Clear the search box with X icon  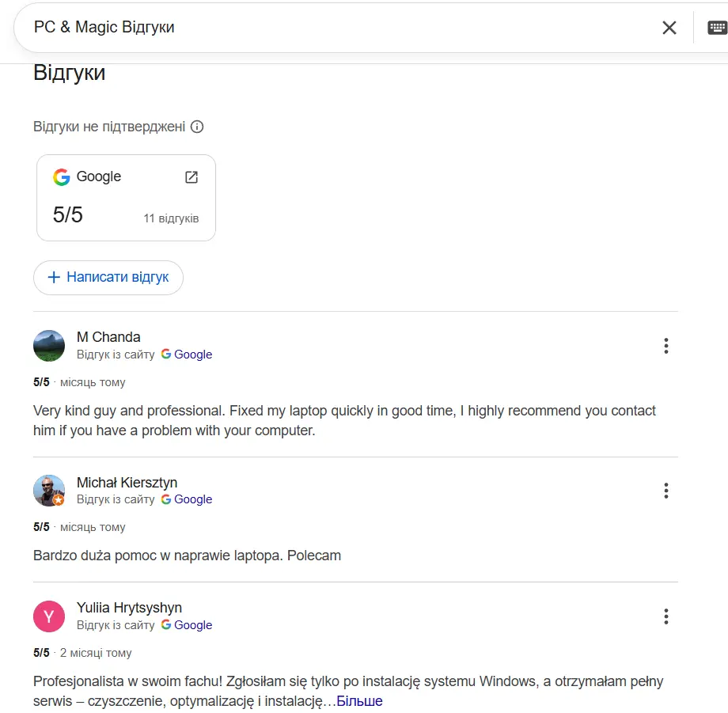(x=669, y=28)
